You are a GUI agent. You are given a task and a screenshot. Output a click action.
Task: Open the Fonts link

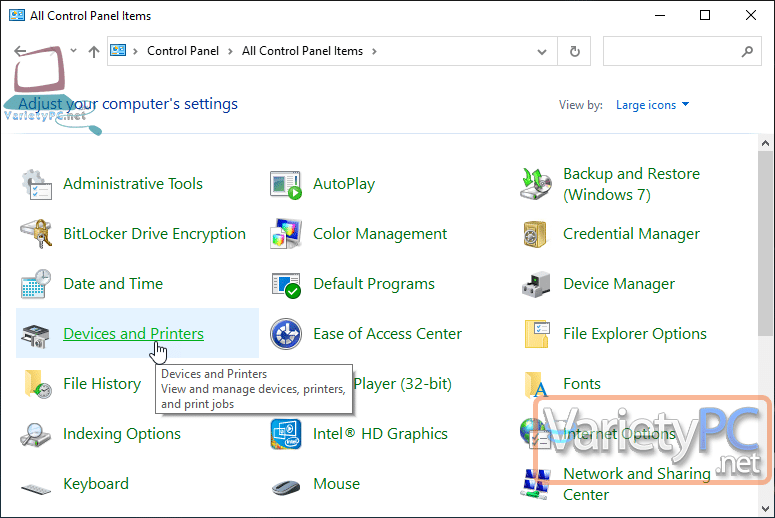[x=582, y=384]
